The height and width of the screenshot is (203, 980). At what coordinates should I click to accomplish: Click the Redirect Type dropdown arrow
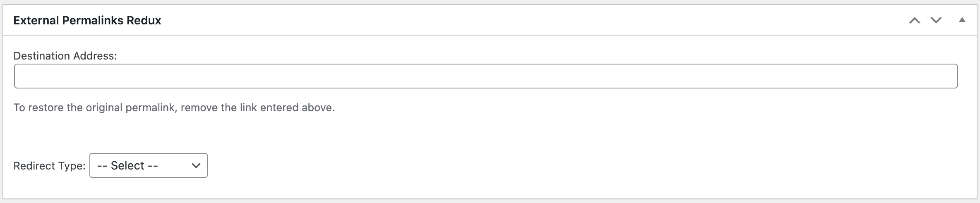196,165
